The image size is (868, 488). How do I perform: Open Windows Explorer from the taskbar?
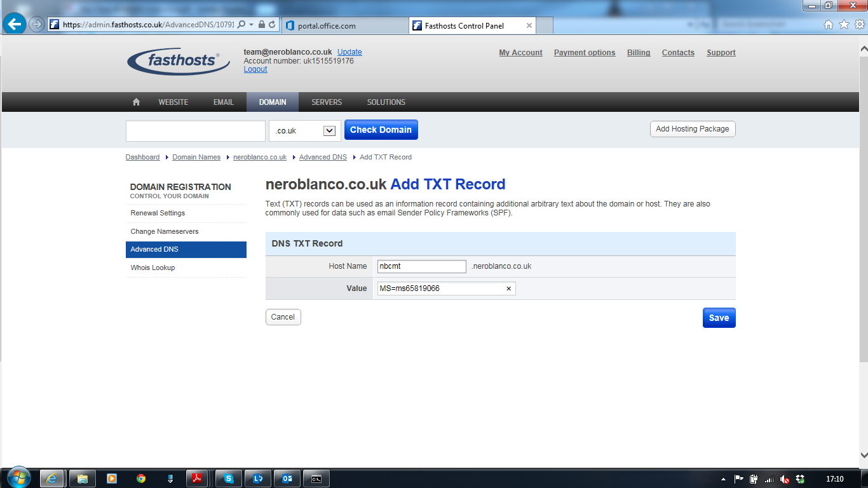(82, 478)
